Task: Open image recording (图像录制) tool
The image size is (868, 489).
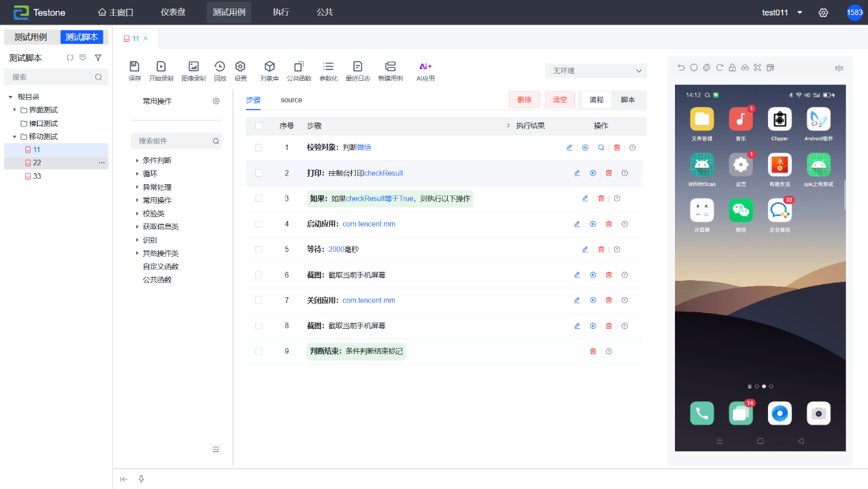Action: [194, 67]
